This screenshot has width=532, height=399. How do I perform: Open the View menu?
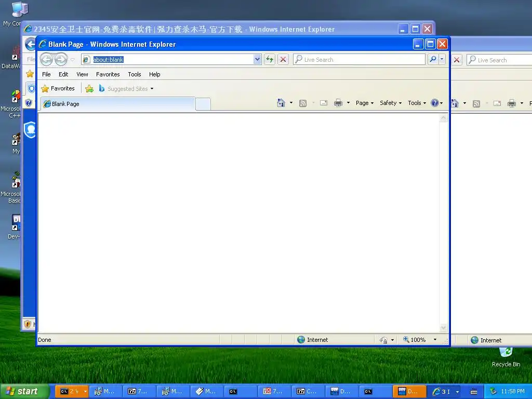pos(82,74)
